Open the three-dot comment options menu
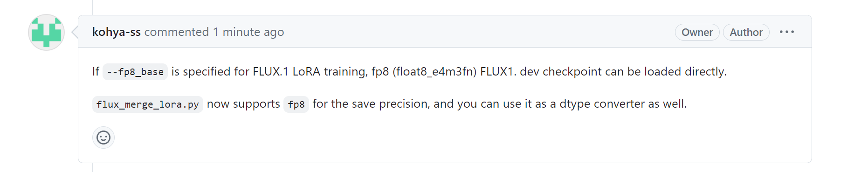 point(787,32)
